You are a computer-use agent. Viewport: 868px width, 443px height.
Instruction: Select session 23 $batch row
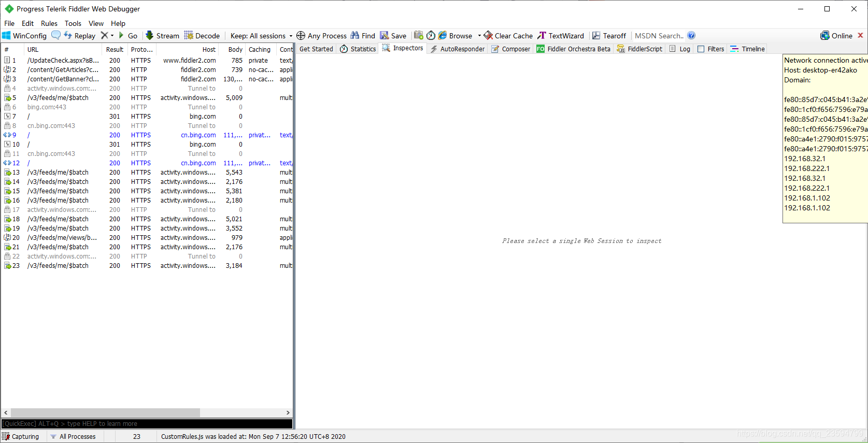tap(147, 266)
